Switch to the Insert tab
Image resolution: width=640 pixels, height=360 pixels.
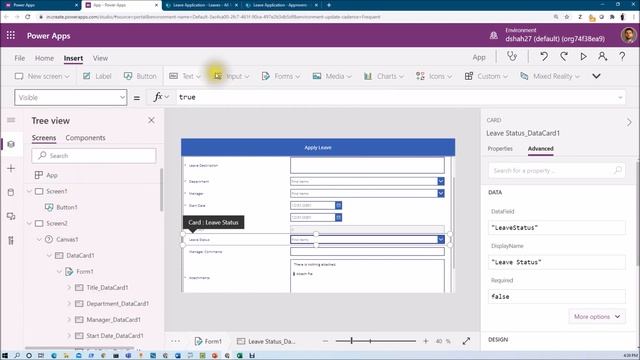[x=73, y=58]
